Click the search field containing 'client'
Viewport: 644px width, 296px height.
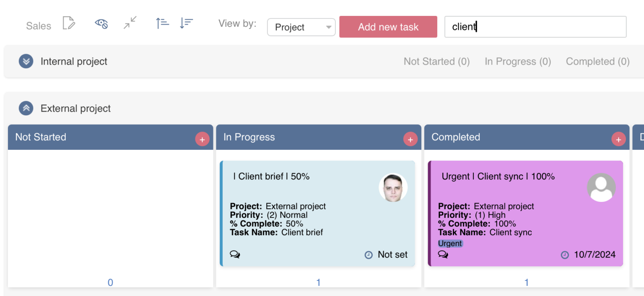point(535,27)
